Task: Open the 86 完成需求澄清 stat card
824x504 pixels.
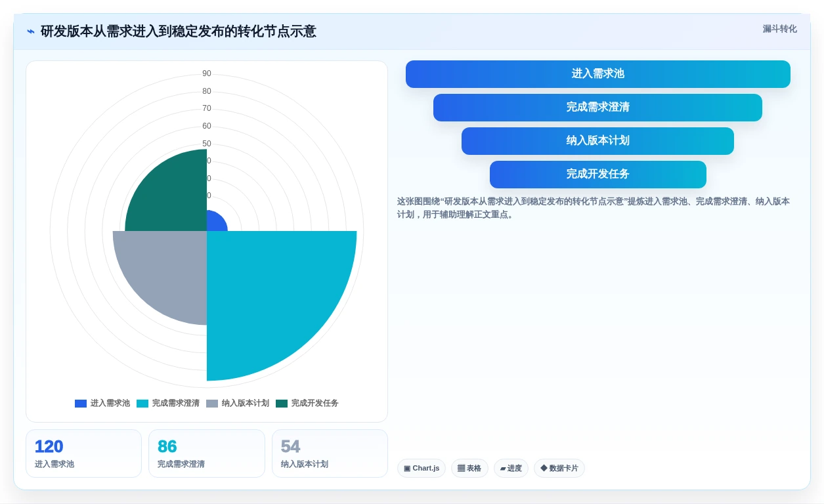Action: point(207,453)
